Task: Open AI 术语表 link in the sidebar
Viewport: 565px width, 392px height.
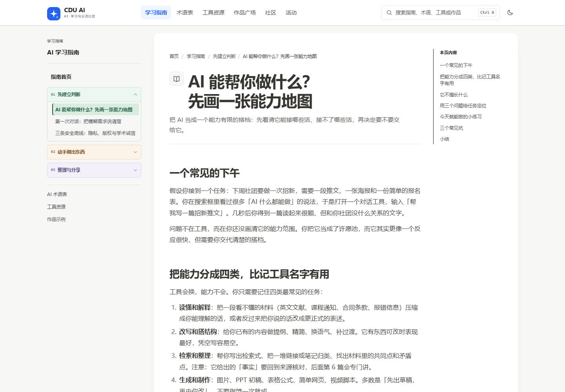Action: click(57, 194)
